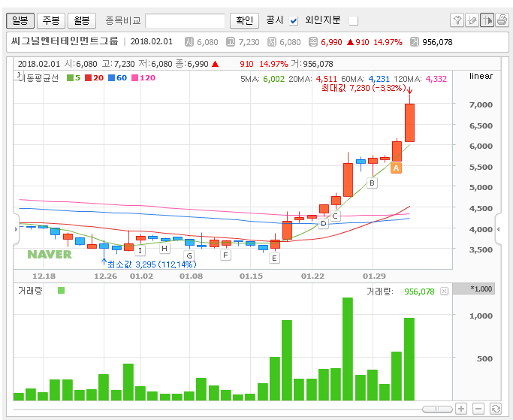Click the tallest volume bar

point(348,349)
